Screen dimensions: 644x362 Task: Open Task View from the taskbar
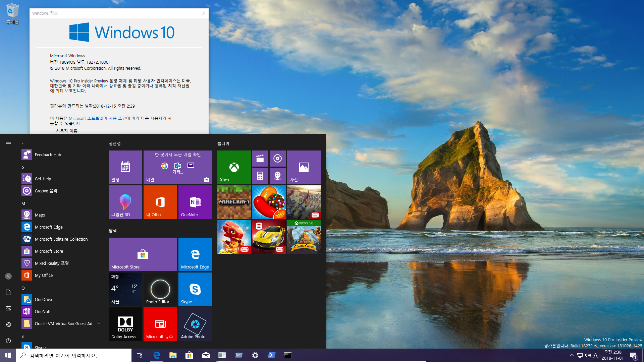(x=140, y=355)
